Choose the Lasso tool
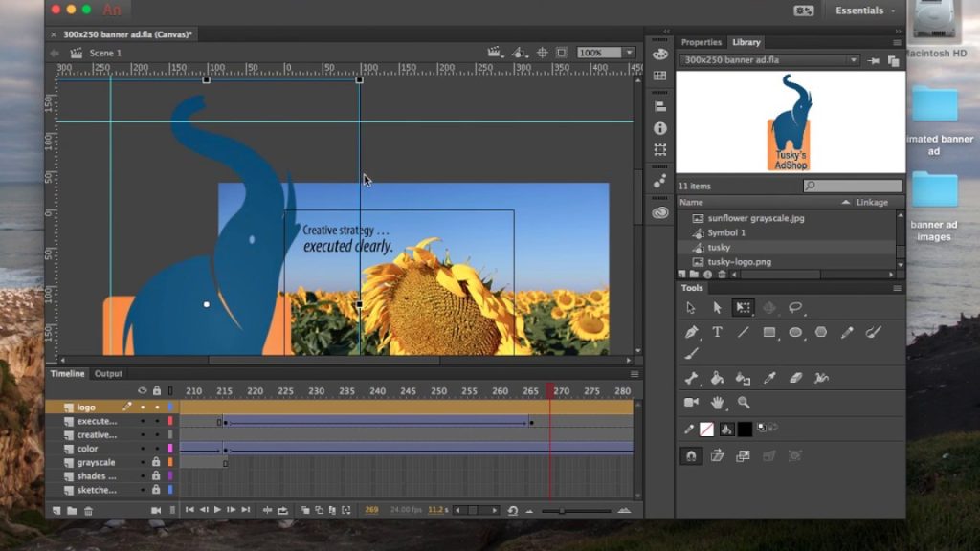 795,308
